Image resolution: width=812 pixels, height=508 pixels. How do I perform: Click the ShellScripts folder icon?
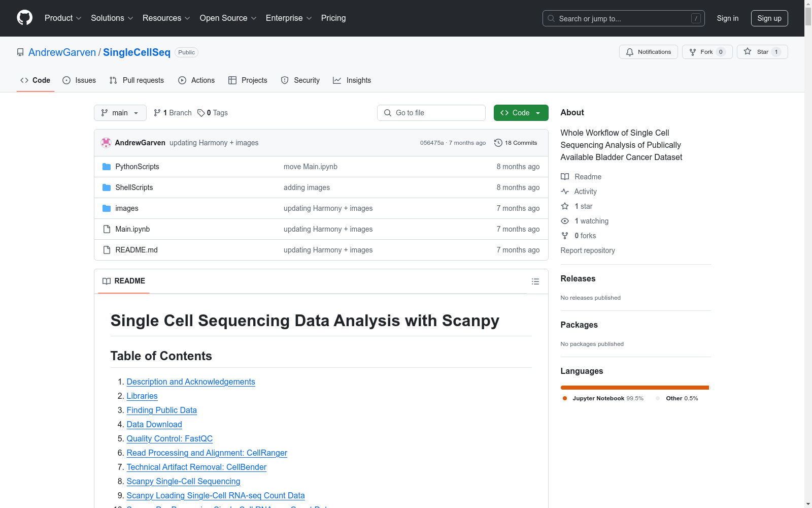(107, 187)
